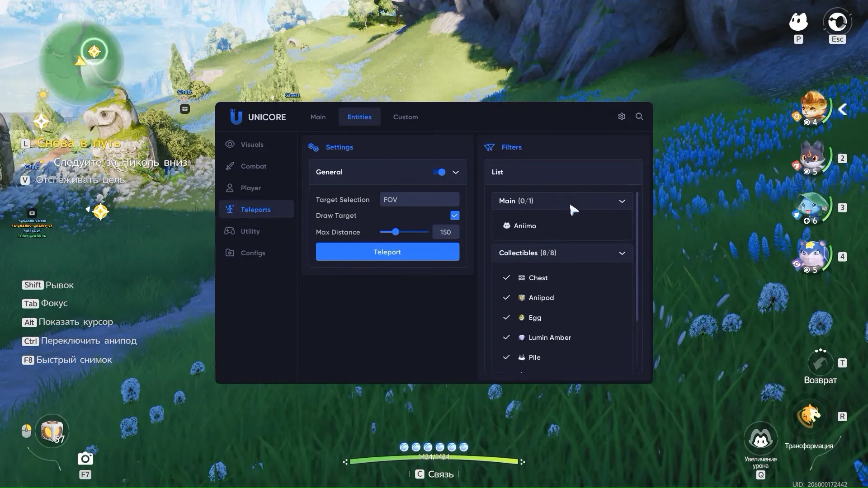868x488 pixels.
Task: Toggle the General switch off
Action: (439, 172)
